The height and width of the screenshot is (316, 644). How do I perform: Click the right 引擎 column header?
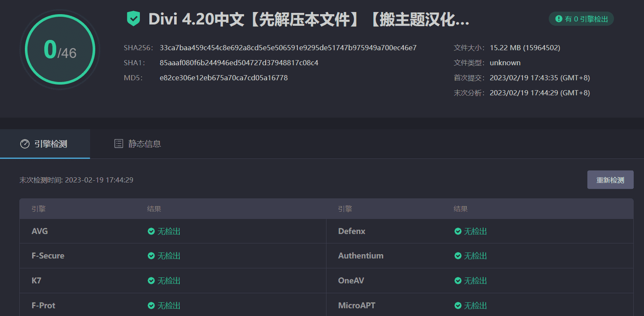pos(345,209)
